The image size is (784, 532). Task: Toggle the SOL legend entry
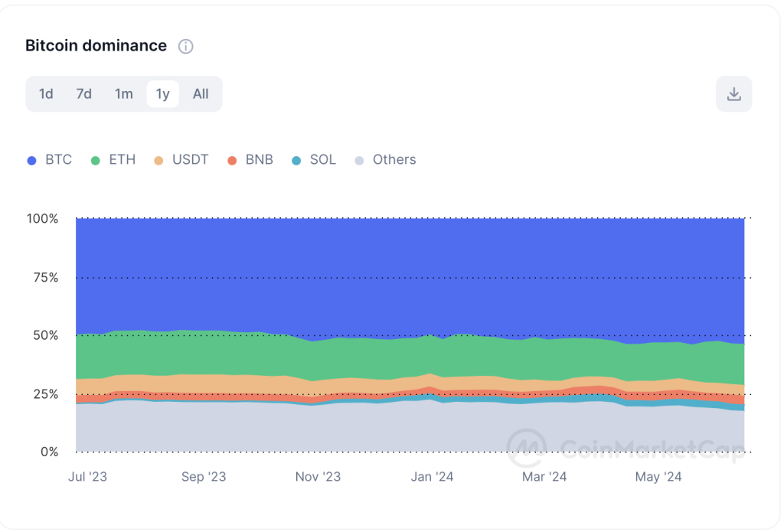(x=313, y=160)
